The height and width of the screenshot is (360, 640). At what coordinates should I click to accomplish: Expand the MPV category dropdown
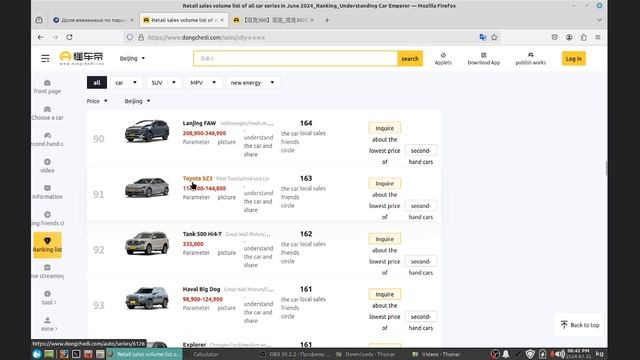click(x=203, y=82)
